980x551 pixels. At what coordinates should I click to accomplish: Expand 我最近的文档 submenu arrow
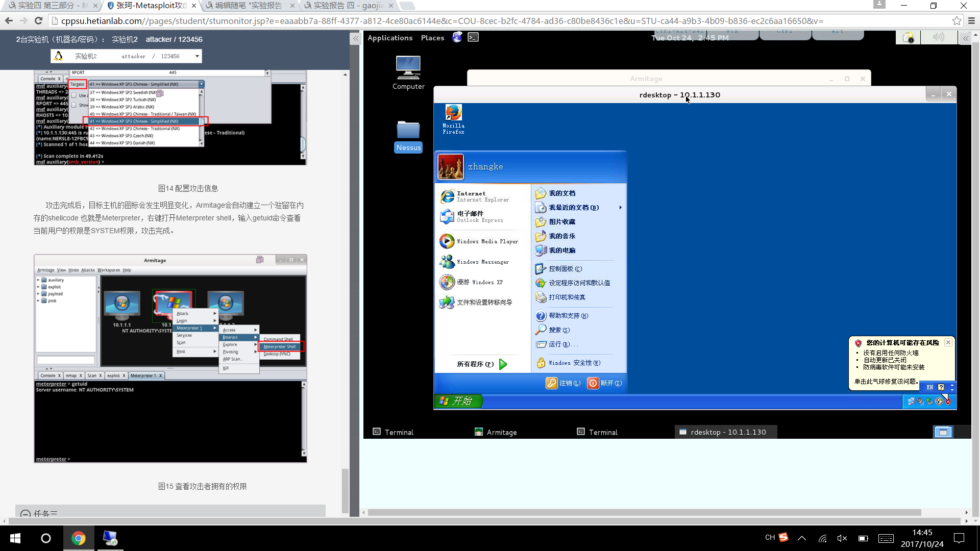[x=620, y=208]
